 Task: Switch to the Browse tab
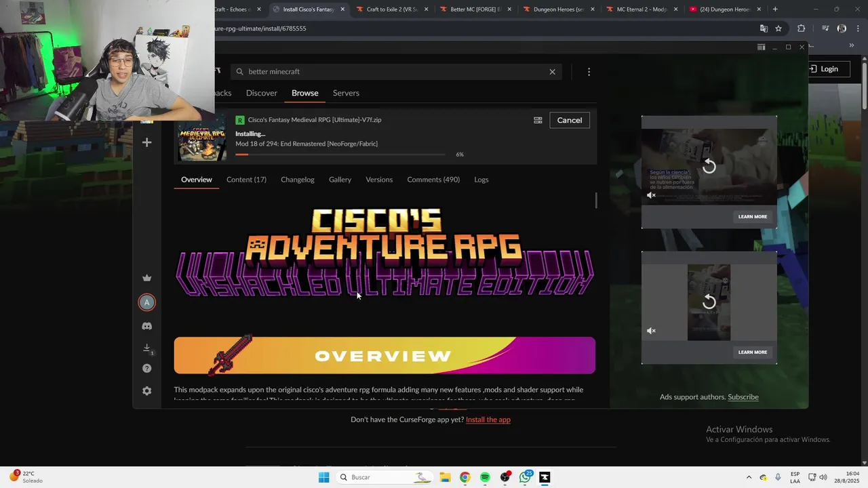[x=305, y=93]
